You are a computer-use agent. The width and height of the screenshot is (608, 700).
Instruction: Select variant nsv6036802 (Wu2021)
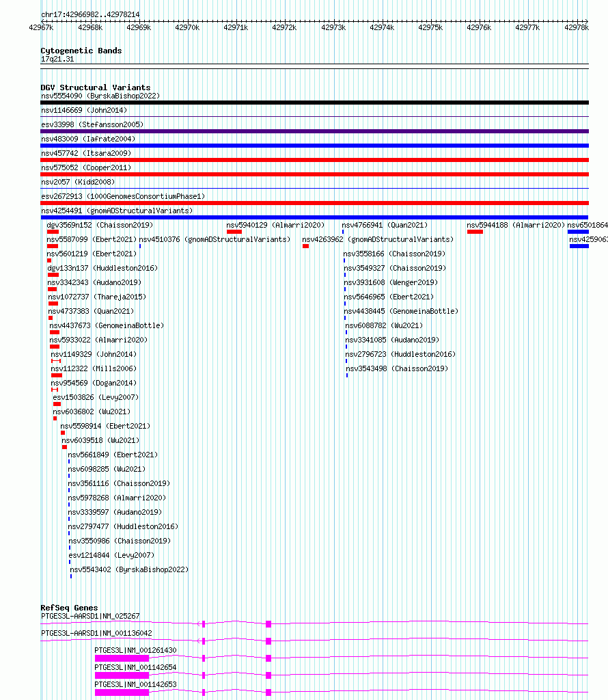(92, 411)
